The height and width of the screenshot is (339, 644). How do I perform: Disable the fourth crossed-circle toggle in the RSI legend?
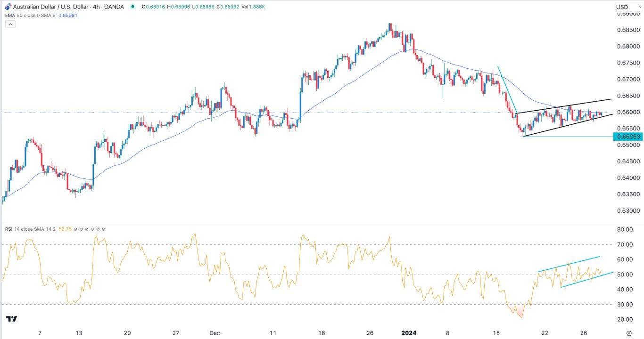92,229
